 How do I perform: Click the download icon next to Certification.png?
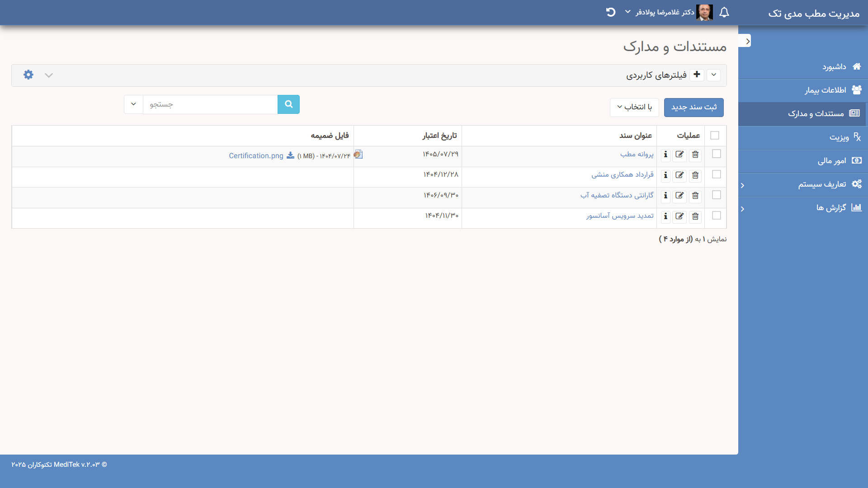coord(291,155)
